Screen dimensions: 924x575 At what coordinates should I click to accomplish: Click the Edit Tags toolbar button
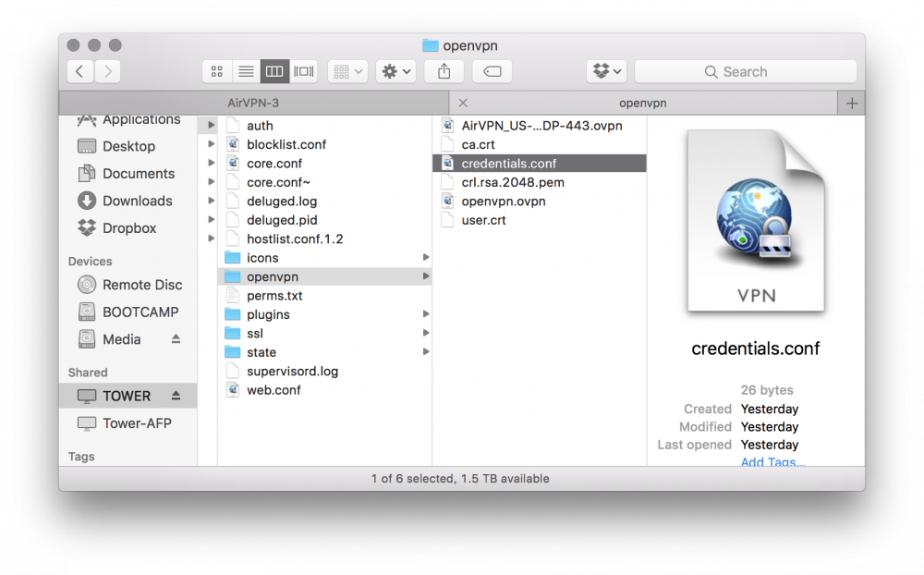(x=492, y=71)
